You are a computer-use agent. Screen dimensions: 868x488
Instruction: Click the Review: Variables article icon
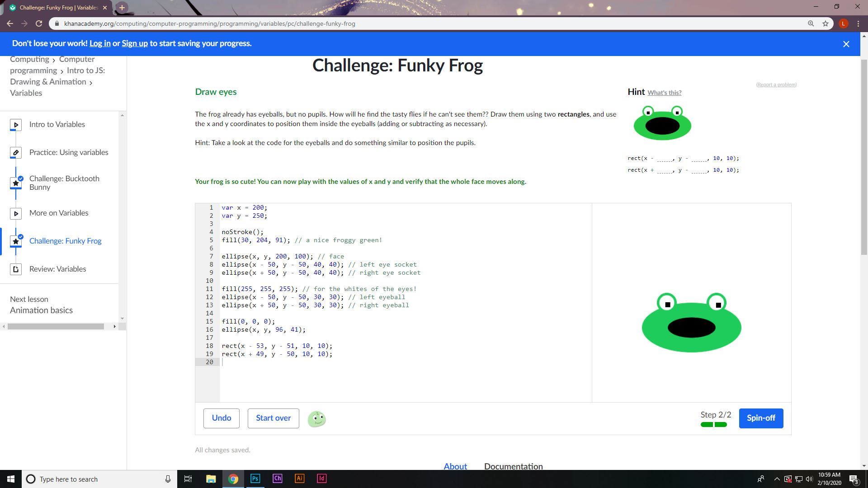[16, 269]
